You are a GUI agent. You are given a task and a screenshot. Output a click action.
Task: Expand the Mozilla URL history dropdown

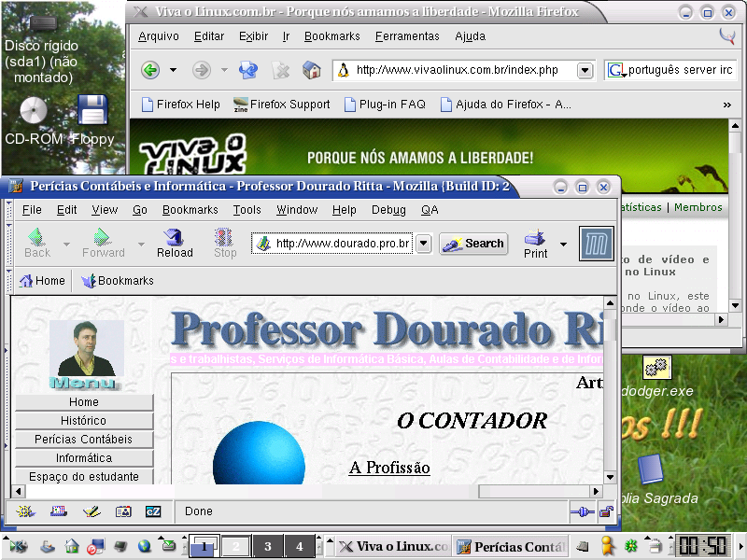423,244
